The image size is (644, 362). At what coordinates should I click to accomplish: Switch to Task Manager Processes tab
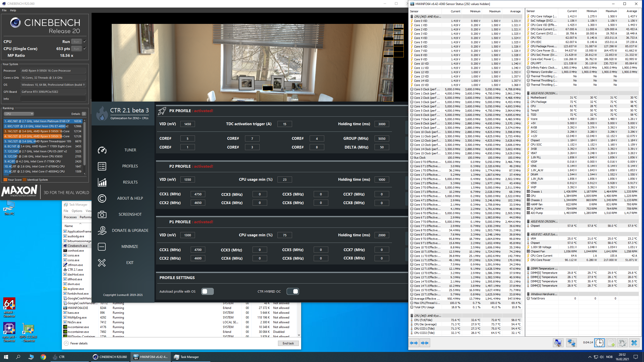click(70, 217)
